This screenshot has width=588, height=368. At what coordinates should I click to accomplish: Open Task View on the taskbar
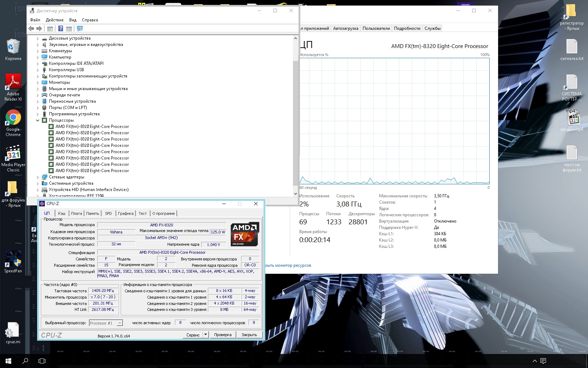point(42,361)
